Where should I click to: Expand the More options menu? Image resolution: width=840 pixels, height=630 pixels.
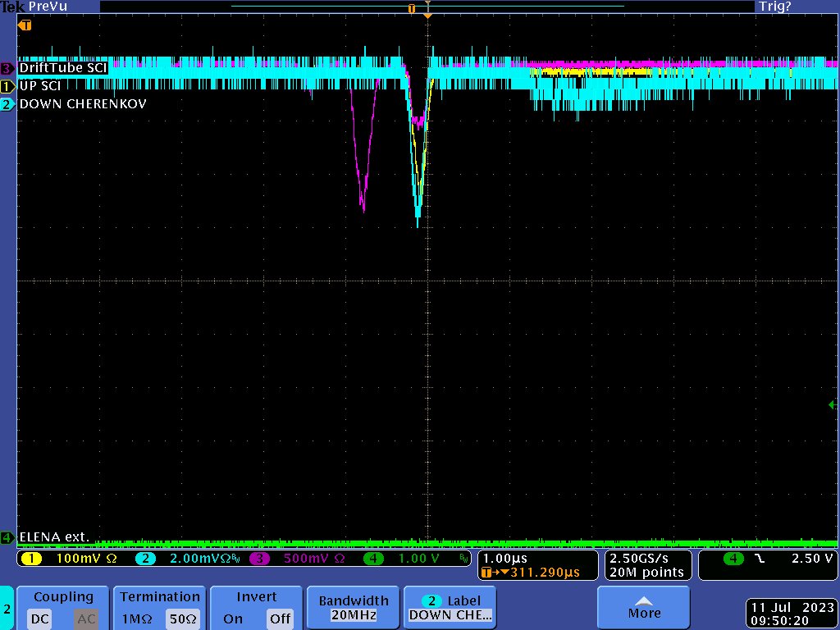[644, 608]
